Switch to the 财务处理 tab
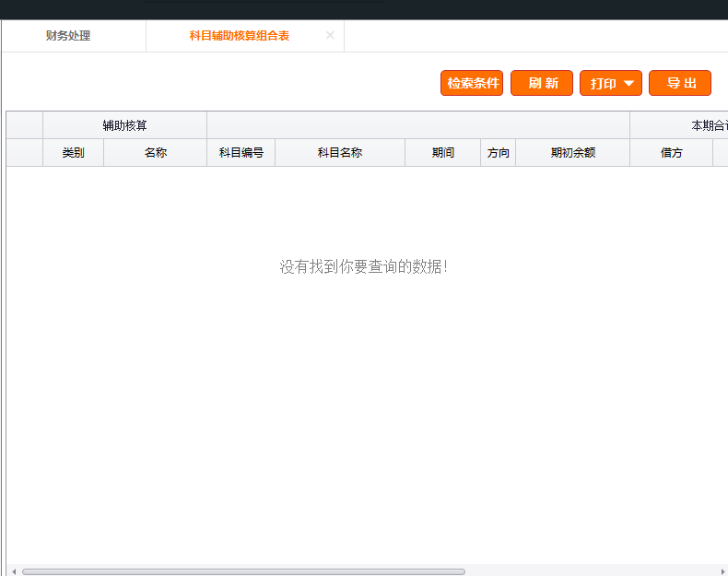The height and width of the screenshot is (576, 728). click(x=68, y=36)
